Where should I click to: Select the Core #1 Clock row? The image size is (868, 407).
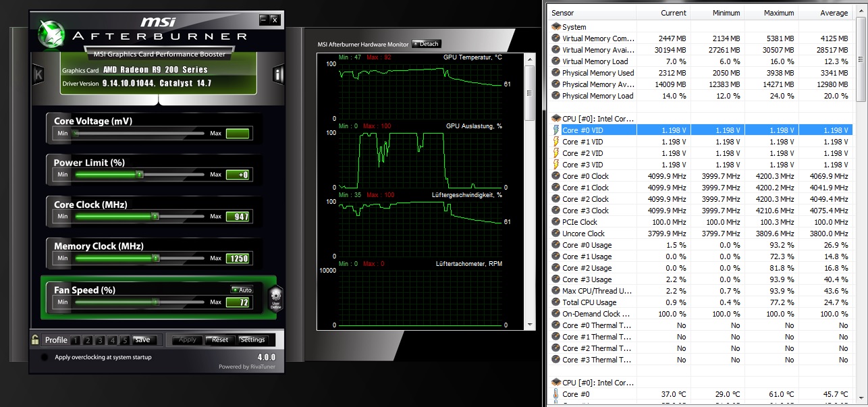click(701, 188)
